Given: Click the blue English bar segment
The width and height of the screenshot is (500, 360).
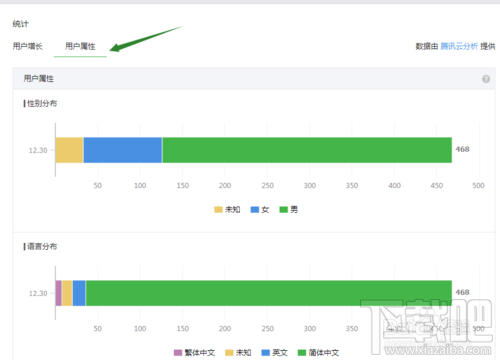Looking at the screenshot, I should click(79, 293).
